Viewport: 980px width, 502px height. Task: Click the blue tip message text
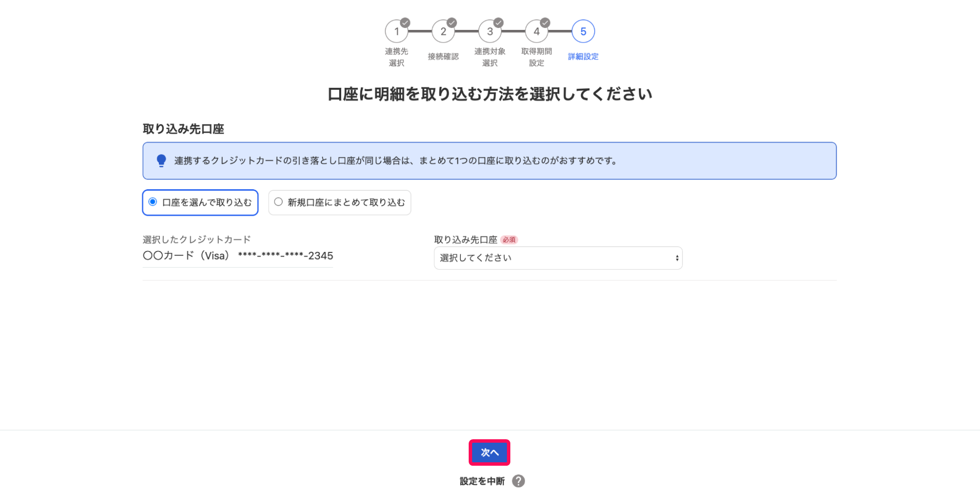[396, 161]
